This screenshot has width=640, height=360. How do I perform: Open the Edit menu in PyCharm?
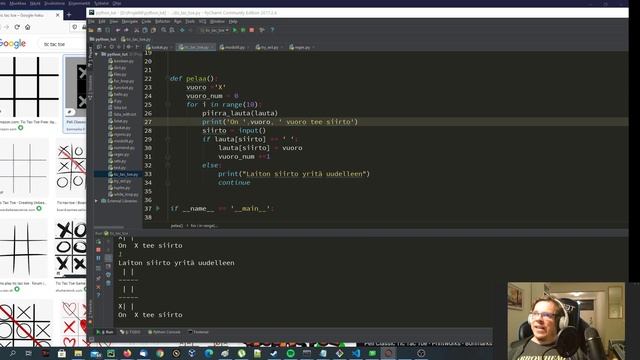click(x=102, y=21)
